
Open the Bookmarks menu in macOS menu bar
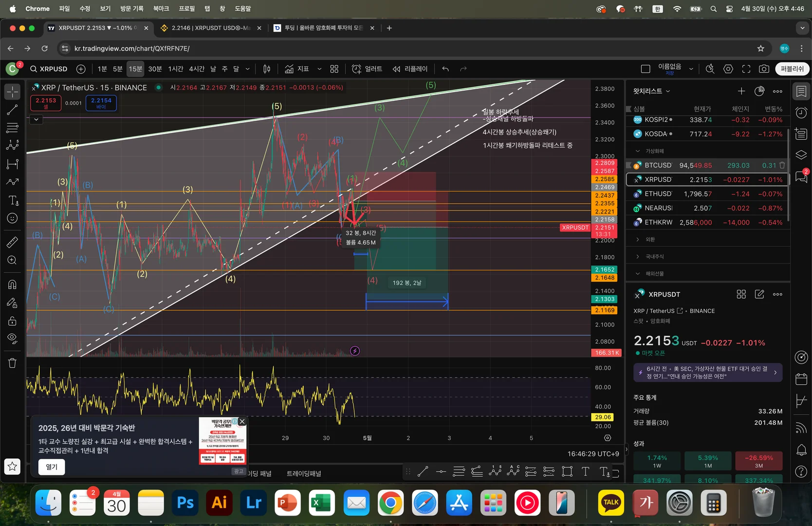click(161, 9)
